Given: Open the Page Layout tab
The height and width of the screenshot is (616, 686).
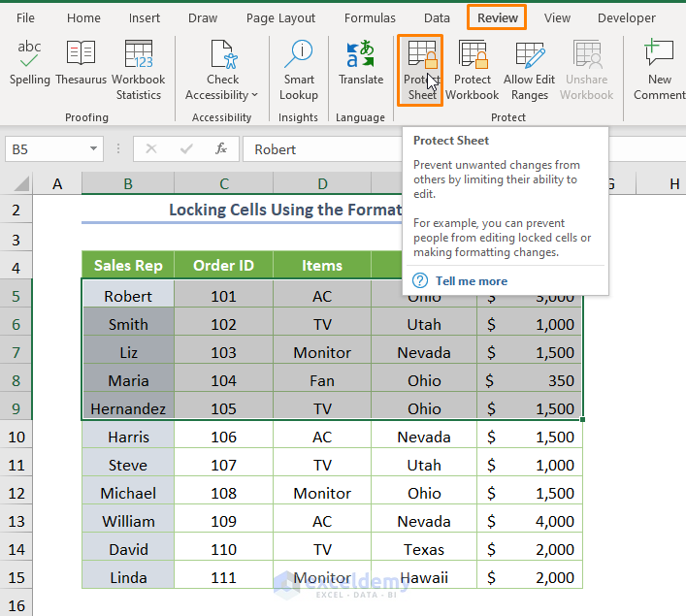Looking at the screenshot, I should pos(280,17).
